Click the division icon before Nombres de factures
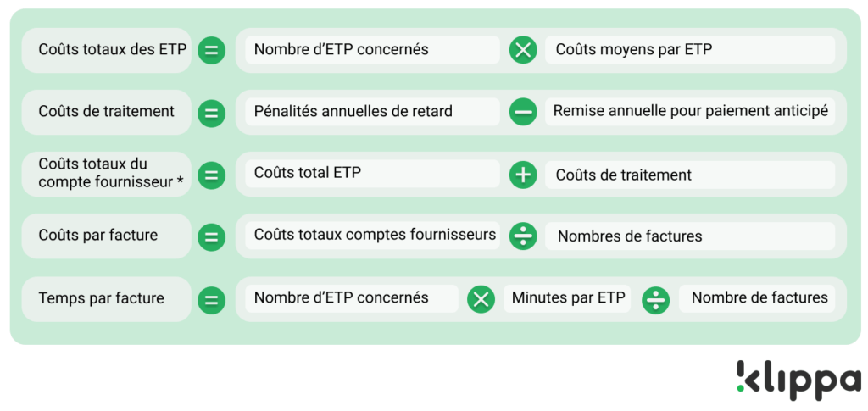 pos(523,236)
